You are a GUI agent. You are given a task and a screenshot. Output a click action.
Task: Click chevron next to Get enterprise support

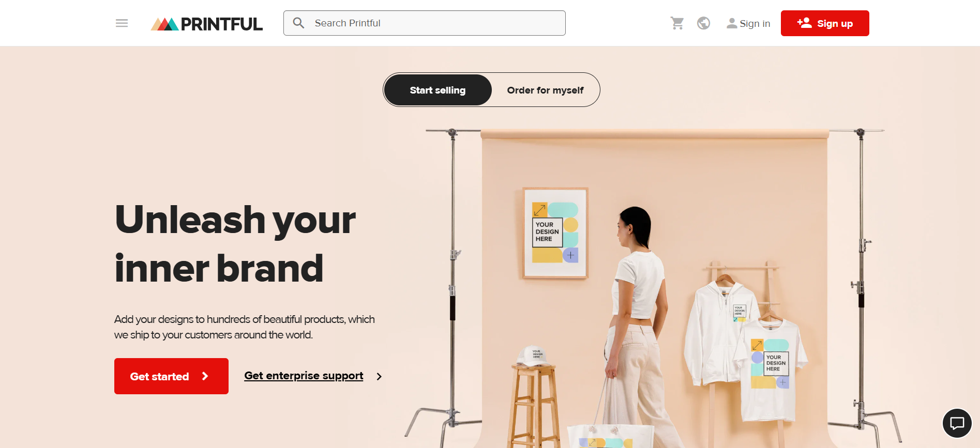pos(379,377)
